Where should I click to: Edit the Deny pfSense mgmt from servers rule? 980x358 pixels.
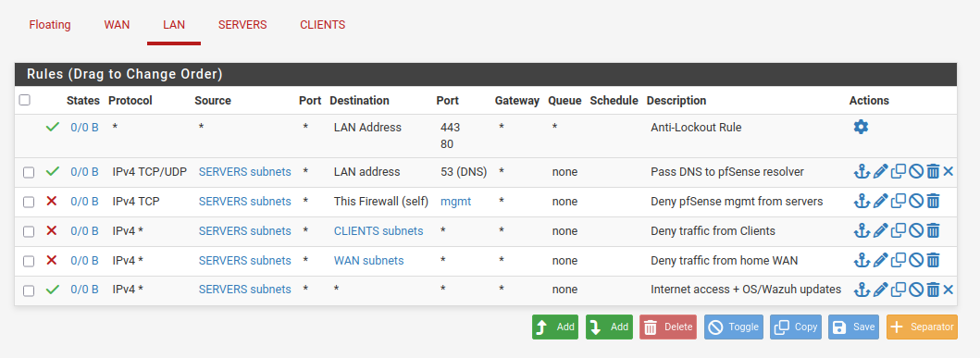(x=880, y=201)
